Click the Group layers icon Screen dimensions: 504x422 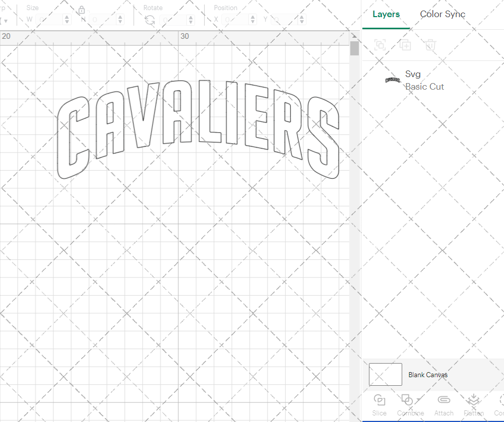(380, 45)
